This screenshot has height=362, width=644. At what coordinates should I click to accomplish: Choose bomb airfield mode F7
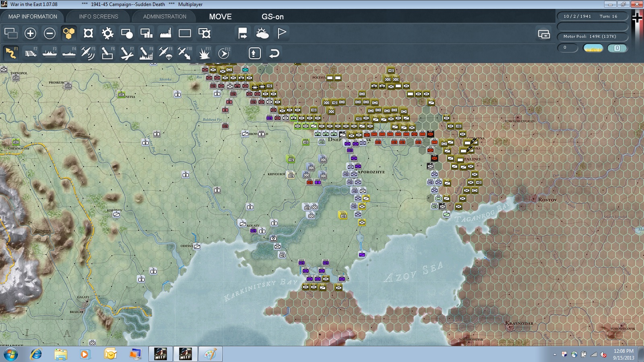pyautogui.click(x=127, y=53)
